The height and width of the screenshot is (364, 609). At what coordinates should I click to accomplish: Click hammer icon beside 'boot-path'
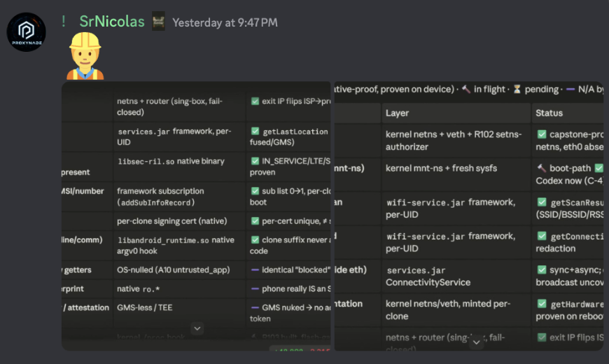coord(541,168)
